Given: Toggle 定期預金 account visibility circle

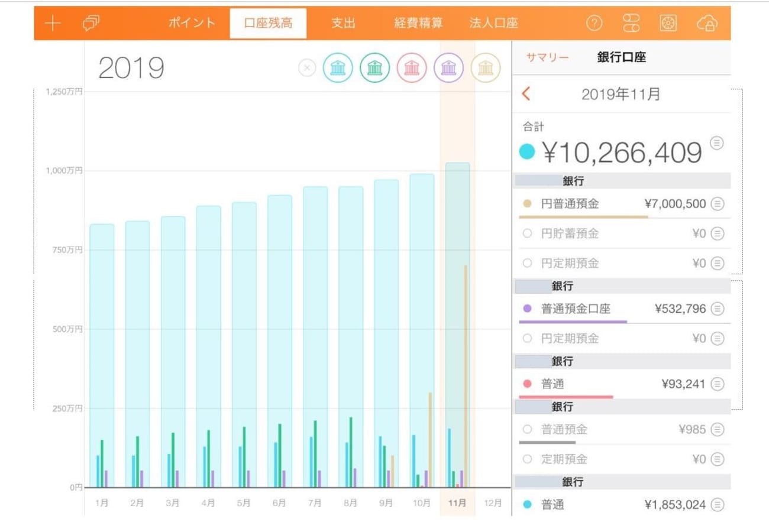Looking at the screenshot, I should click(x=528, y=459).
